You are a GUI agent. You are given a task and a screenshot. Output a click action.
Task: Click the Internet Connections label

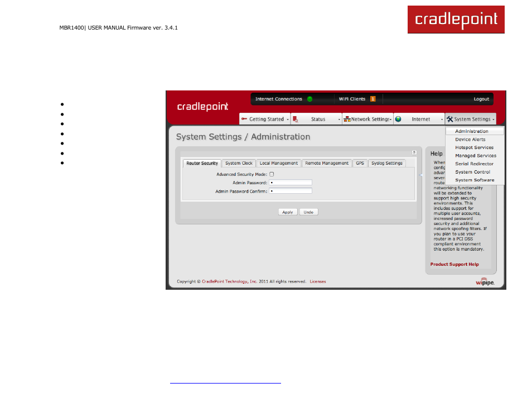click(x=279, y=99)
